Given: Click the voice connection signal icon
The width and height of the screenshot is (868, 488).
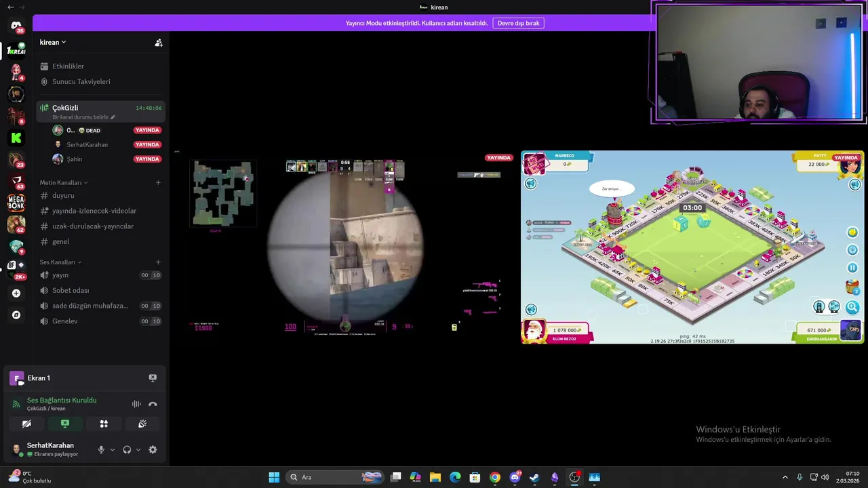Looking at the screenshot, I should point(16,404).
